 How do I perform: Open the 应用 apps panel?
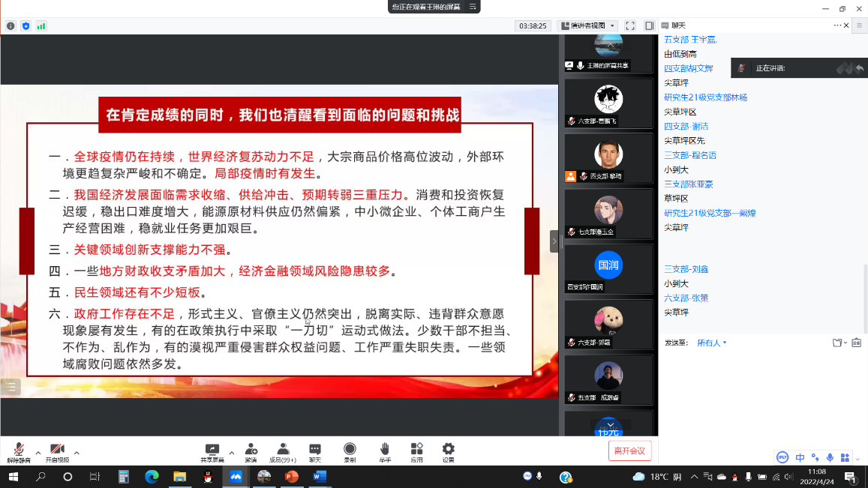coord(416,451)
